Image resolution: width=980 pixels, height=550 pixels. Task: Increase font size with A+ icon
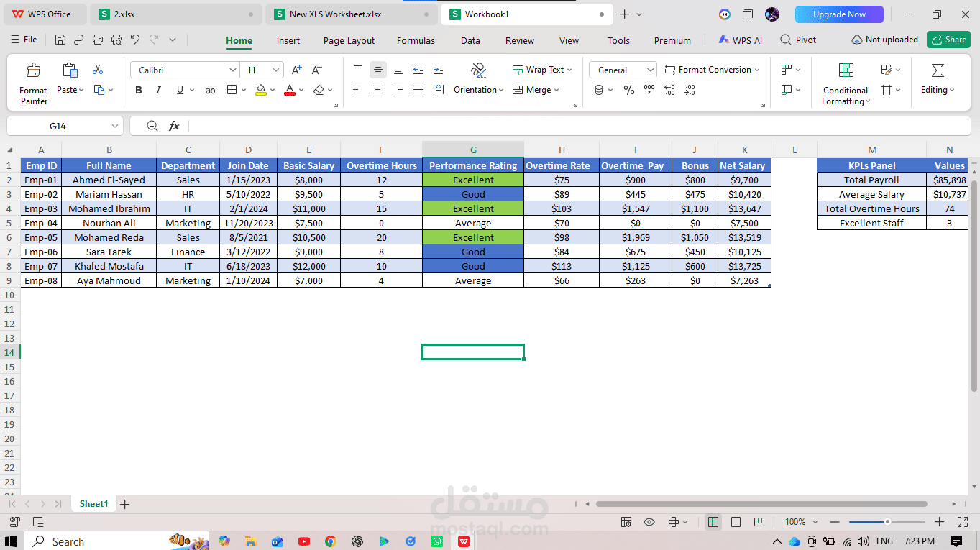coord(297,70)
